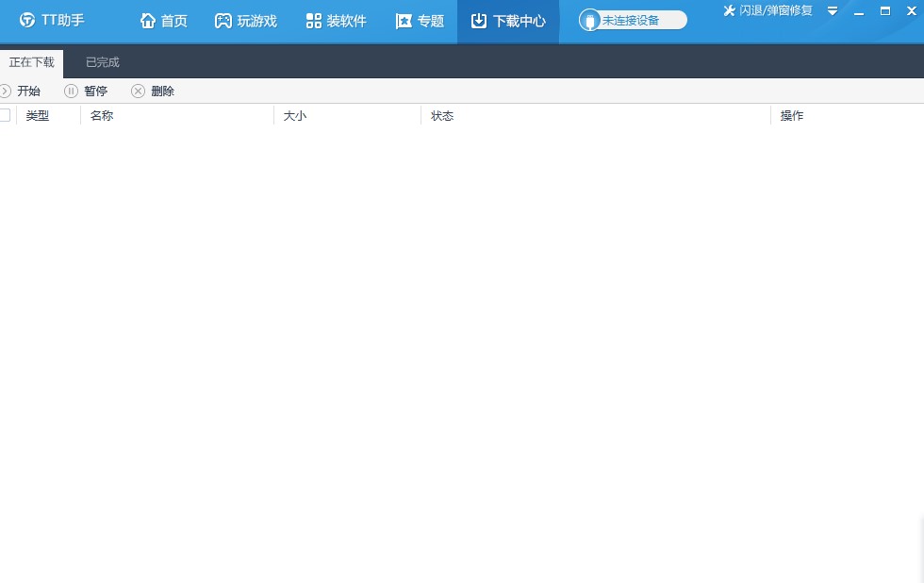Image resolution: width=924 pixels, height=583 pixels.
Task: Close the TT助手 window
Action: pyautogui.click(x=912, y=10)
